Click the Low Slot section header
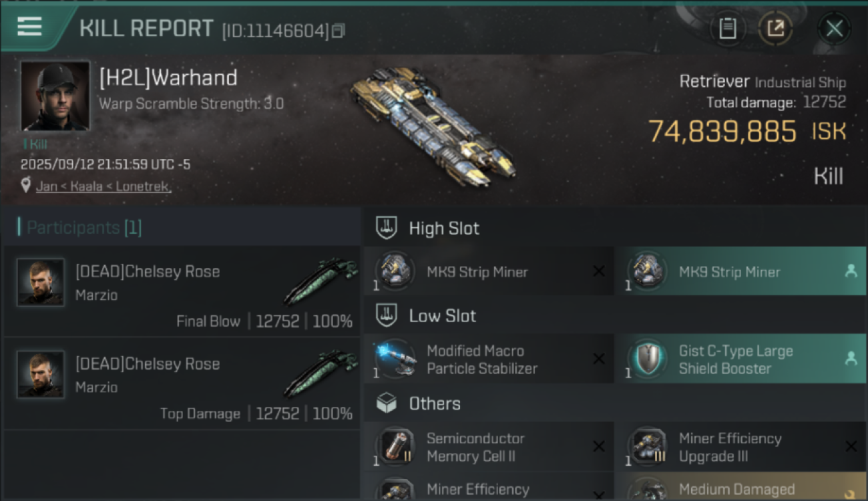This screenshot has height=501, width=868. pos(442,316)
